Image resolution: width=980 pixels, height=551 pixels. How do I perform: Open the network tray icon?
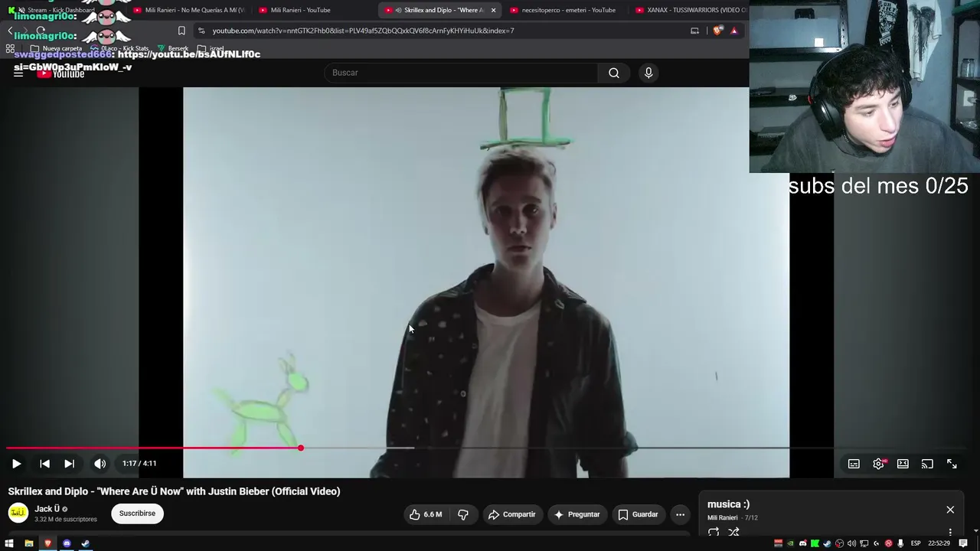click(864, 543)
